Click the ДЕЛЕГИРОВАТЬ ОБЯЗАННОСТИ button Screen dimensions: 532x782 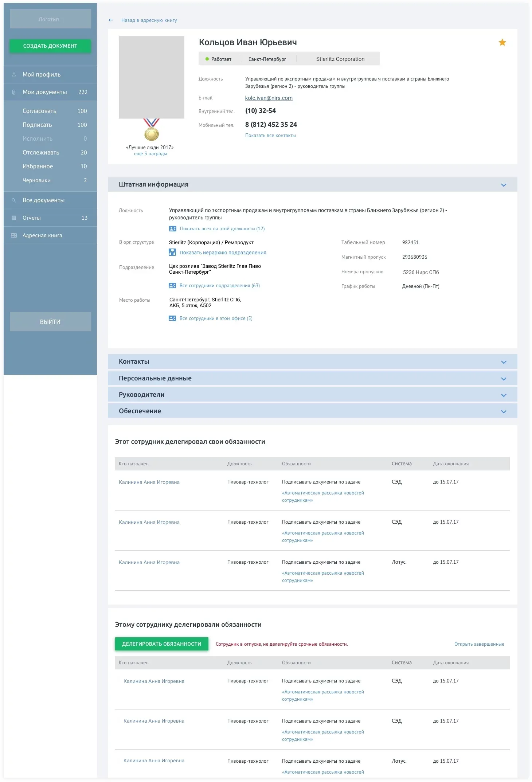pyautogui.click(x=161, y=644)
